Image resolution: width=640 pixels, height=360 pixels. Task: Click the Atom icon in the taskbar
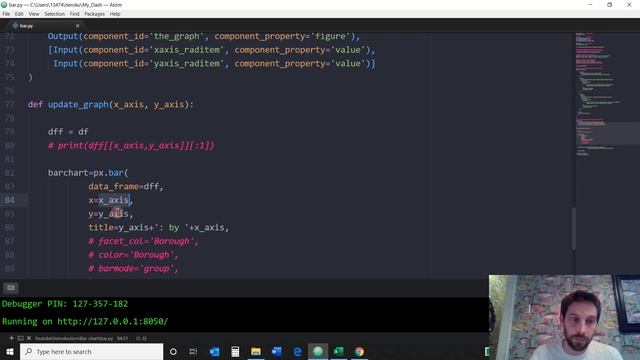pyautogui.click(x=318, y=351)
